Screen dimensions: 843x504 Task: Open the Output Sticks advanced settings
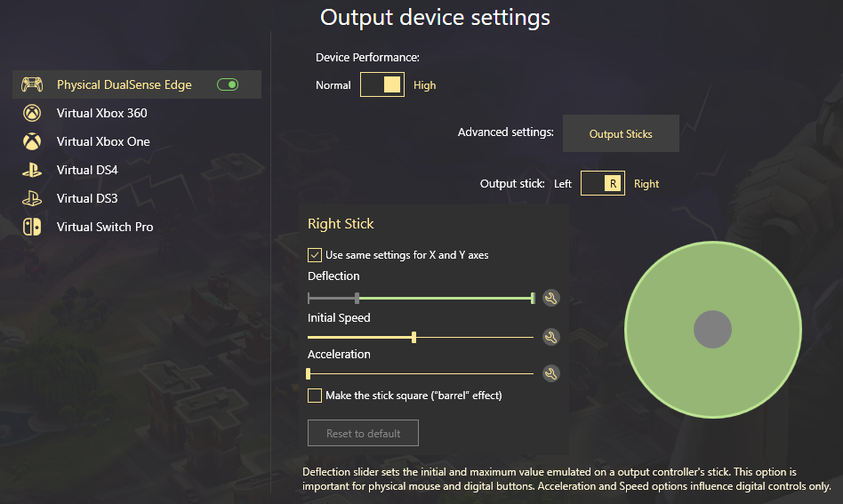(x=621, y=133)
